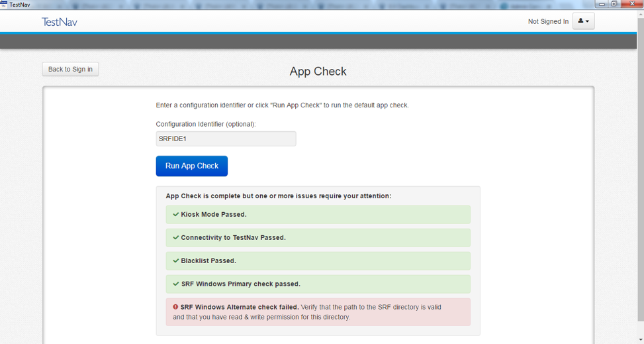Go back using Back to Sign in
Image resolution: width=644 pixels, height=344 pixels.
70,69
